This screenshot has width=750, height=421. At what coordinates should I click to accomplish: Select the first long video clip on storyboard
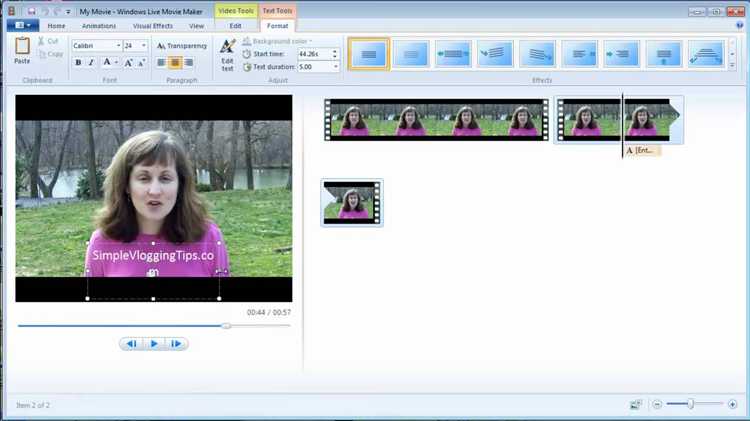pyautogui.click(x=436, y=120)
